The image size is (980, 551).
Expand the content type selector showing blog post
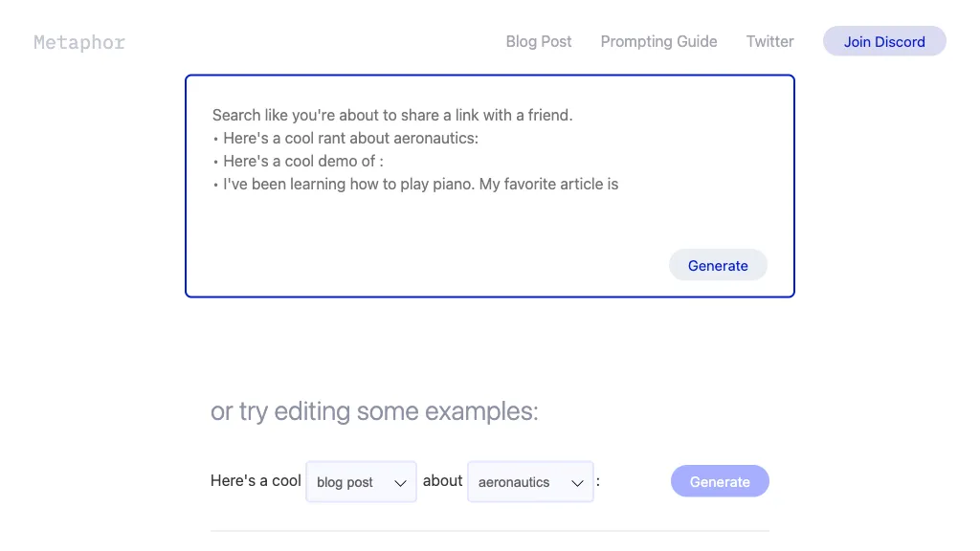(x=361, y=482)
